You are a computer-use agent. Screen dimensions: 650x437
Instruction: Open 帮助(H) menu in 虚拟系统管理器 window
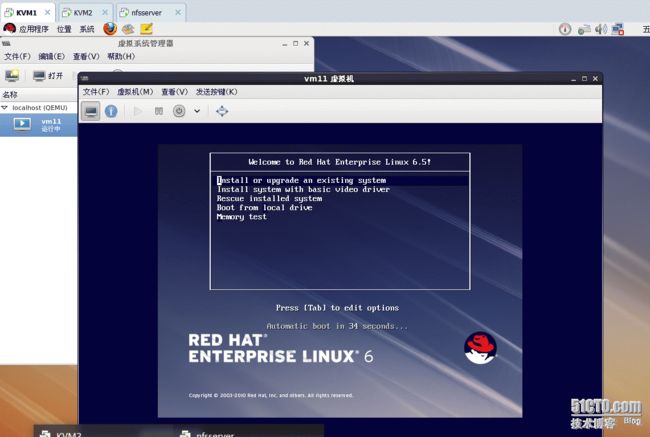pyautogui.click(x=121, y=56)
